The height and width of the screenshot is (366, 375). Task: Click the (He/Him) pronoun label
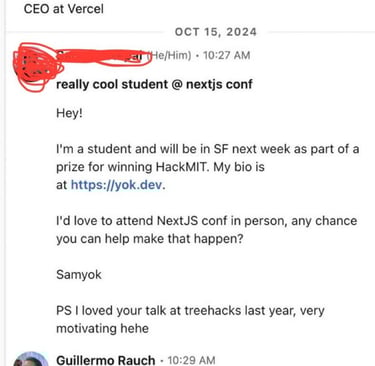(x=170, y=55)
